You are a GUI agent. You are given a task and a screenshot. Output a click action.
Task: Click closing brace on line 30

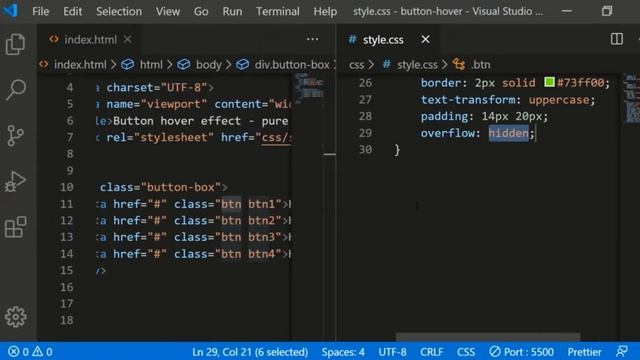tap(397, 150)
